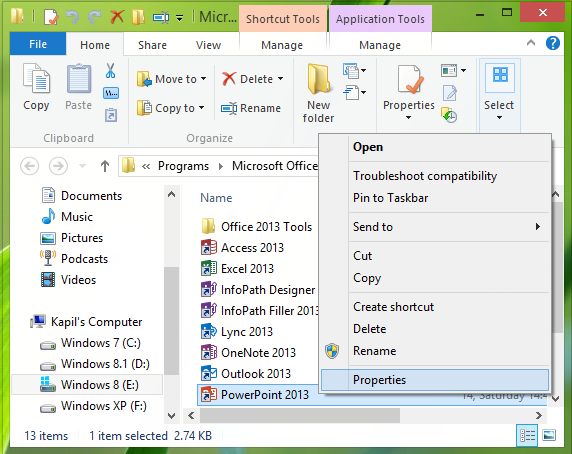
Task: Open the Office 2013 Tools folder
Action: [257, 227]
